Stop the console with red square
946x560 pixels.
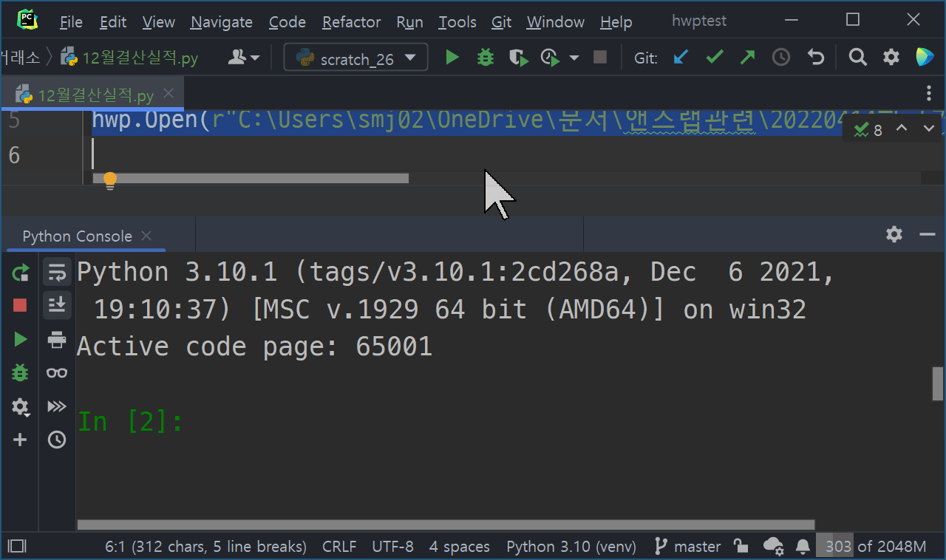click(x=20, y=305)
